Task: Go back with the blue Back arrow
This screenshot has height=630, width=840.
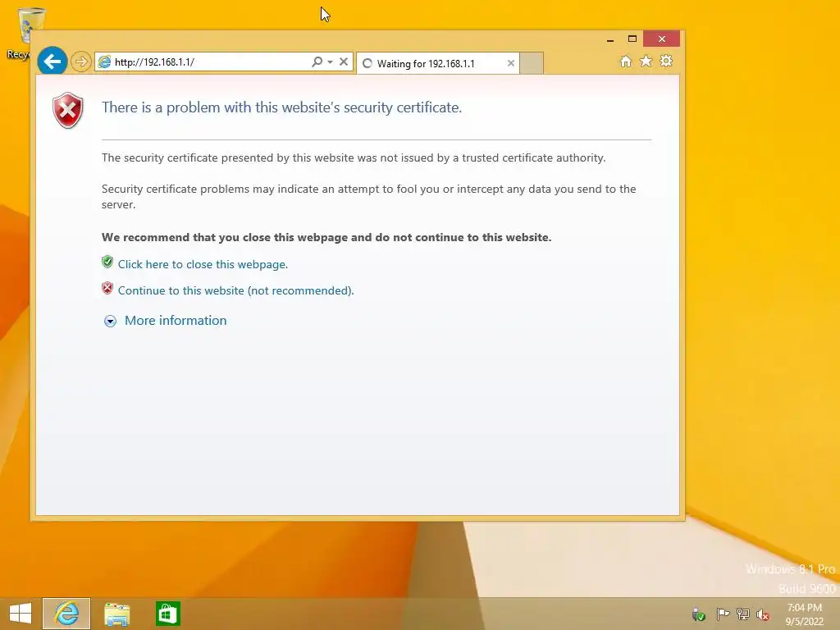Action: (x=52, y=62)
